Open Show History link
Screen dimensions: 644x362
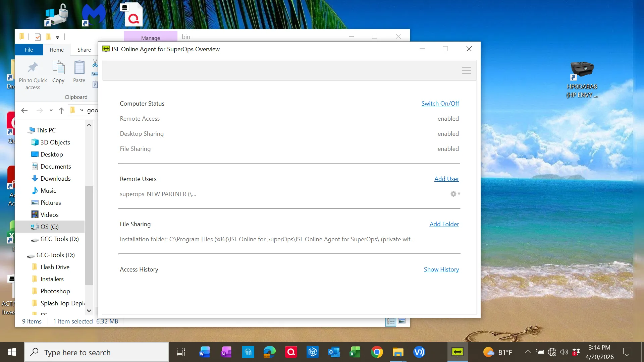(x=441, y=269)
